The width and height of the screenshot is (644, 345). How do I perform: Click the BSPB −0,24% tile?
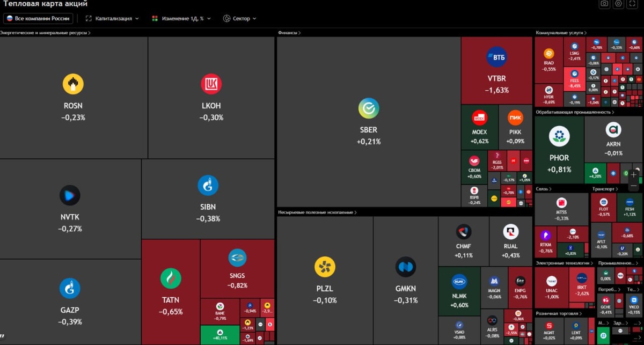point(474,196)
